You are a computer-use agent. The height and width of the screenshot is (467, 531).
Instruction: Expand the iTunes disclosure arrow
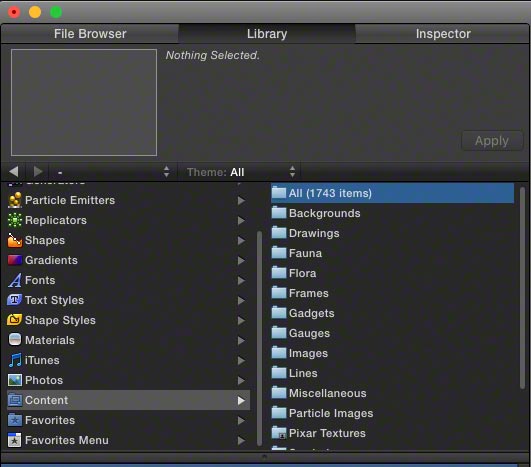(241, 360)
